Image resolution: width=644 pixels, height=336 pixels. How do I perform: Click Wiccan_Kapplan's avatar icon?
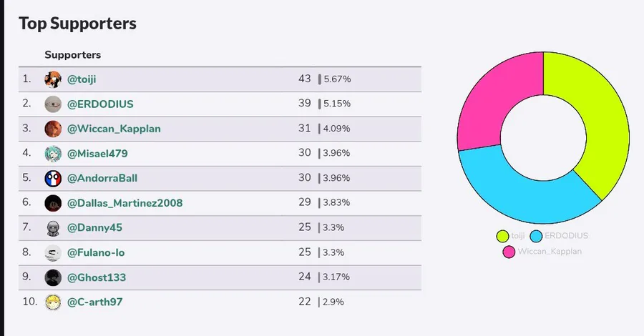click(x=53, y=129)
